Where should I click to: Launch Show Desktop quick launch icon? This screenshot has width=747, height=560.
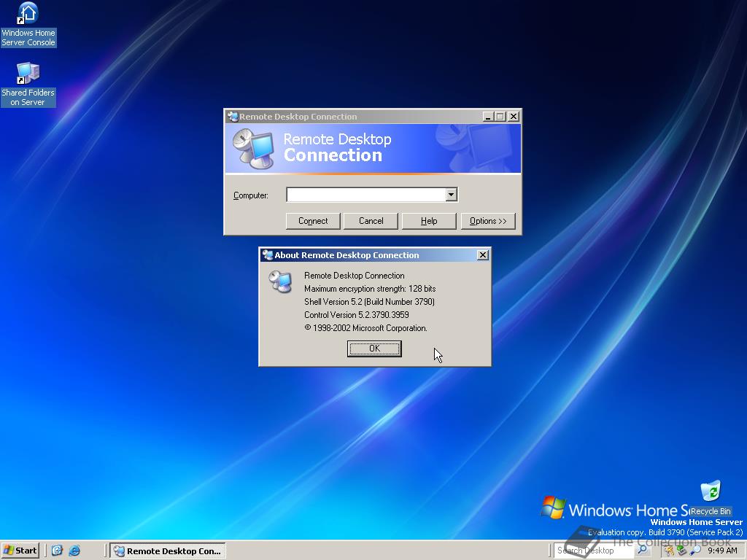(x=57, y=551)
